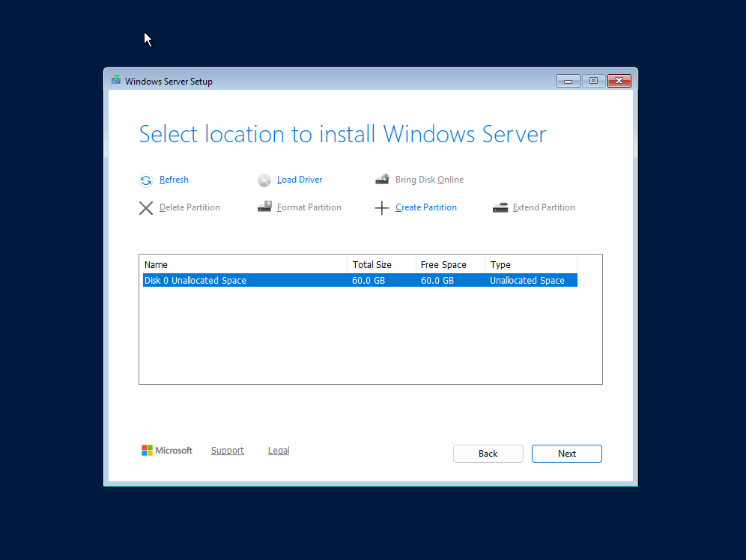Sort by the Total Size column header
Viewport: 746px width, 560px height.
click(x=381, y=265)
